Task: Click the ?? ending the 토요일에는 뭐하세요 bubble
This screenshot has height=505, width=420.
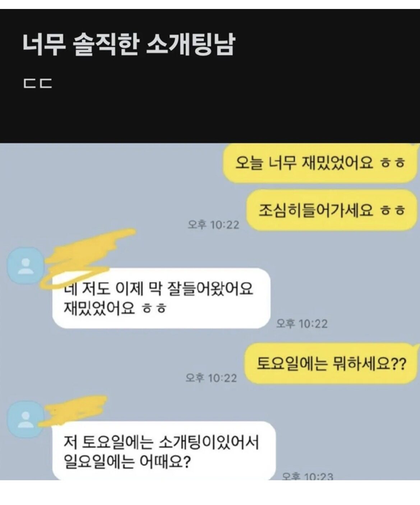Action: (398, 364)
